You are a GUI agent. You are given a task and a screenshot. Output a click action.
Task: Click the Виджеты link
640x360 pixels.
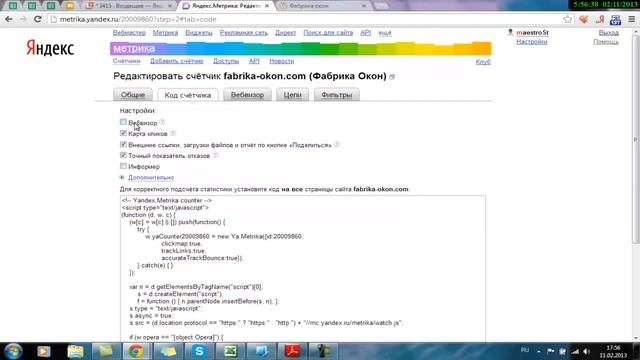(199, 33)
